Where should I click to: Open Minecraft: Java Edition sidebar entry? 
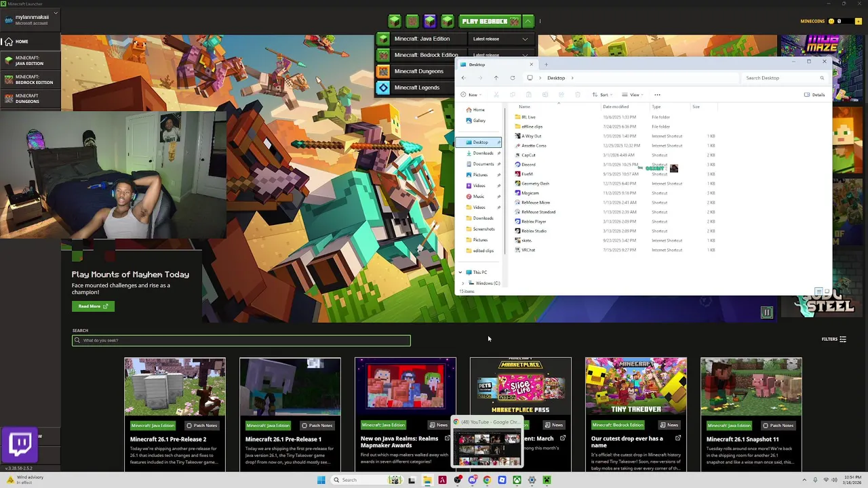[x=30, y=60]
